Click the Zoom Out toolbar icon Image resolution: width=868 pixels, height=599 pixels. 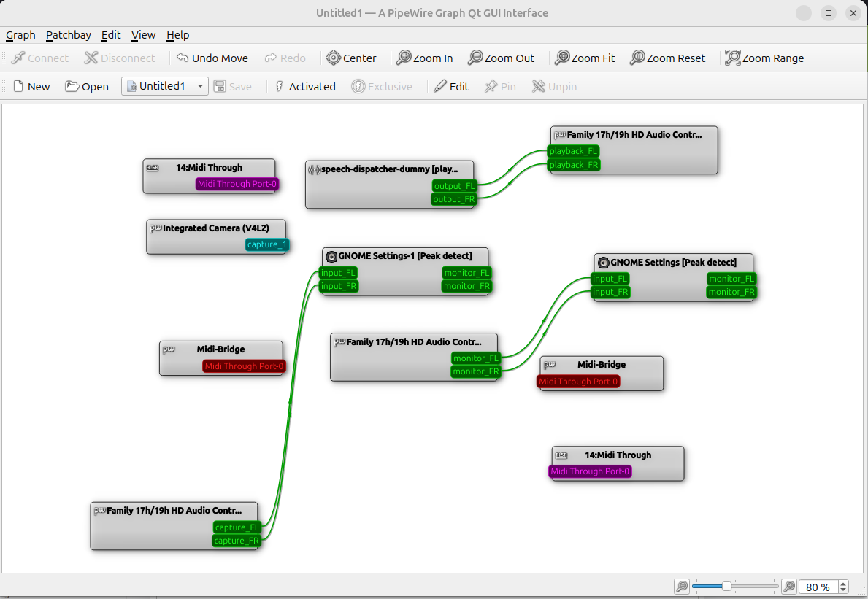coord(475,58)
